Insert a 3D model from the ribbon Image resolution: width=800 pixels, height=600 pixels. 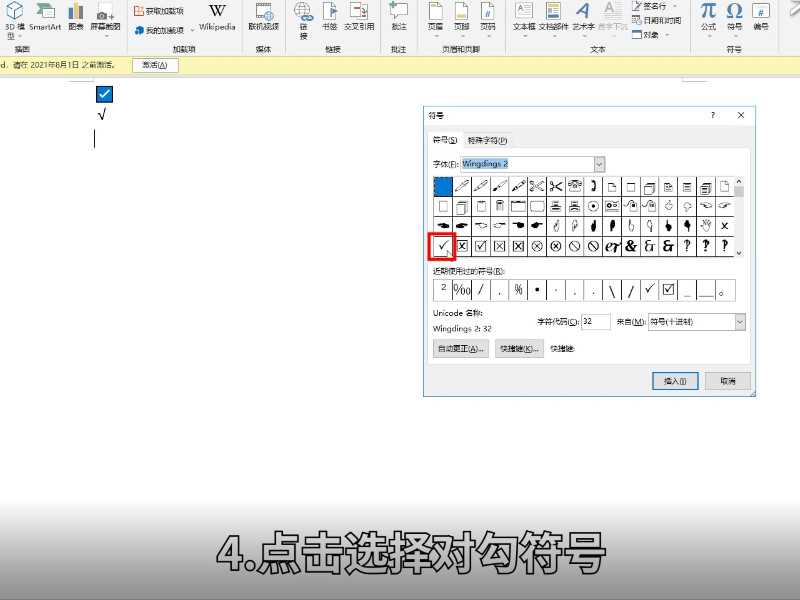click(x=15, y=17)
